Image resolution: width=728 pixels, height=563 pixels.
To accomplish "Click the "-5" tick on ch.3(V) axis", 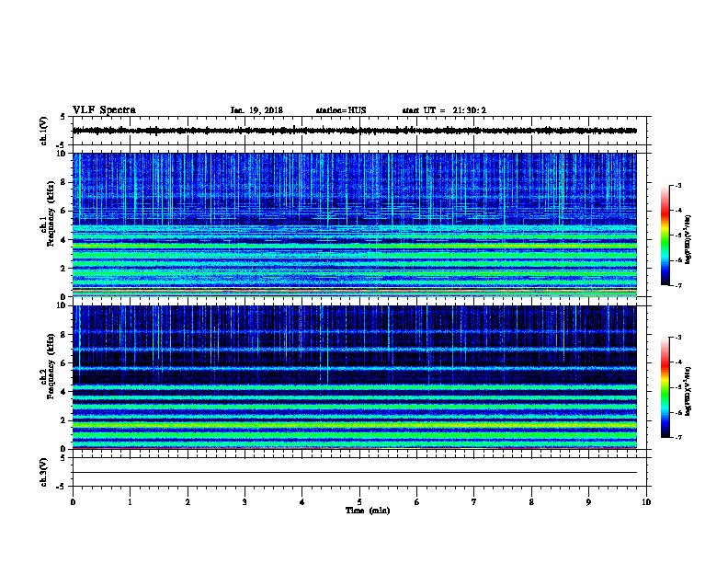I will click(61, 487).
